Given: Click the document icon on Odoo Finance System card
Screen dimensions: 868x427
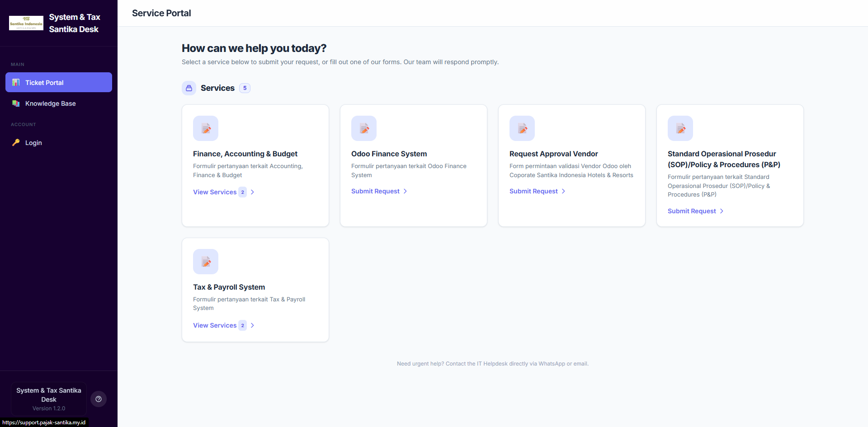Looking at the screenshot, I should 364,128.
